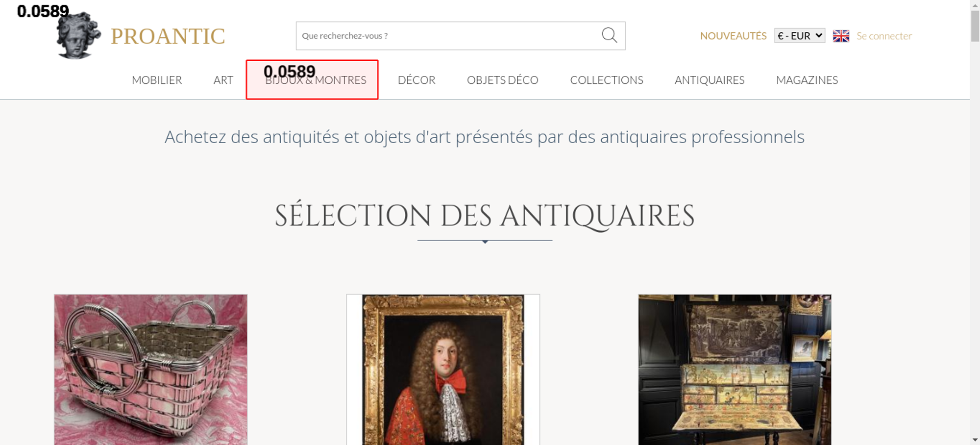Open the ANTIQUAIRES menu
This screenshot has height=445, width=980.
(709, 80)
